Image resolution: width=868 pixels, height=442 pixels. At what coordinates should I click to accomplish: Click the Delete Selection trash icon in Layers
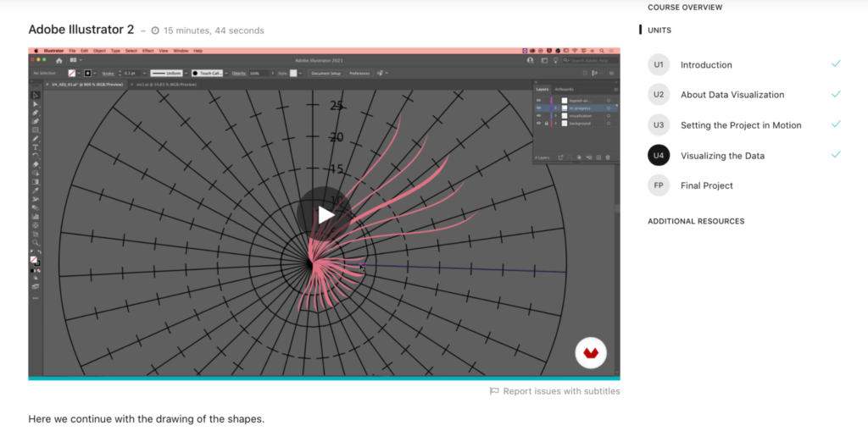(x=608, y=157)
